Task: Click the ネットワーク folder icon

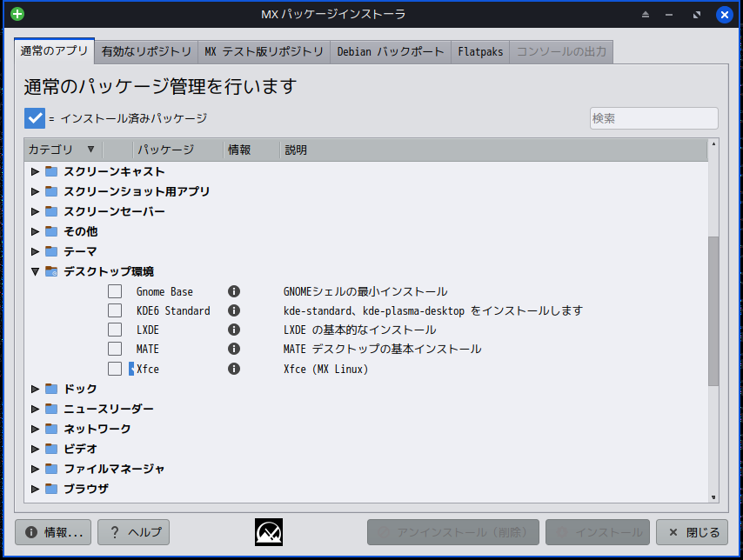Action: point(51,429)
